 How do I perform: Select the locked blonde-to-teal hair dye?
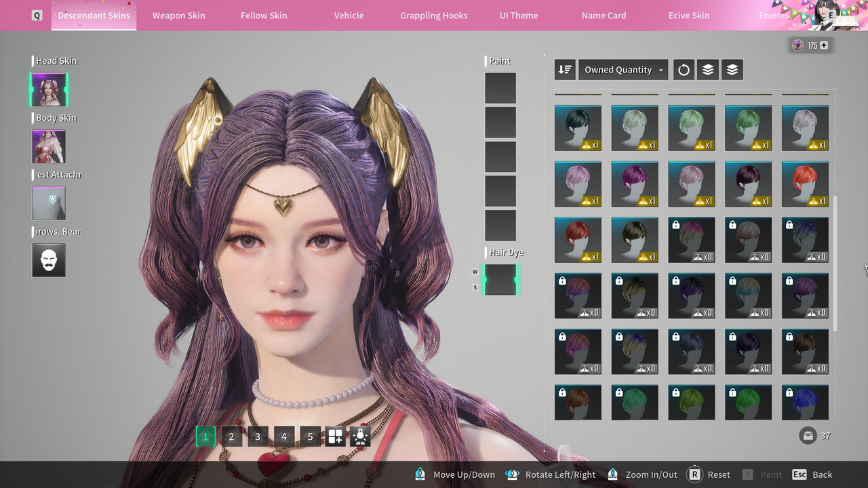pyautogui.click(x=749, y=296)
